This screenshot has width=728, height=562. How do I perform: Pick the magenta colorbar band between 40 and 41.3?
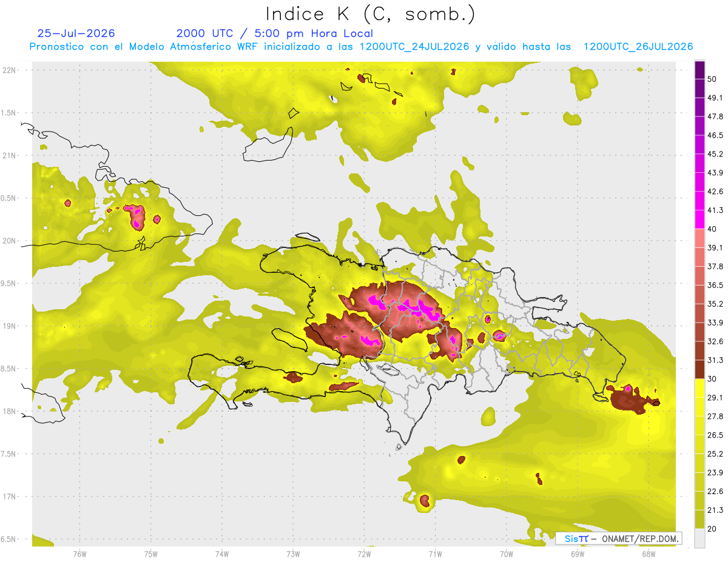[x=699, y=220]
